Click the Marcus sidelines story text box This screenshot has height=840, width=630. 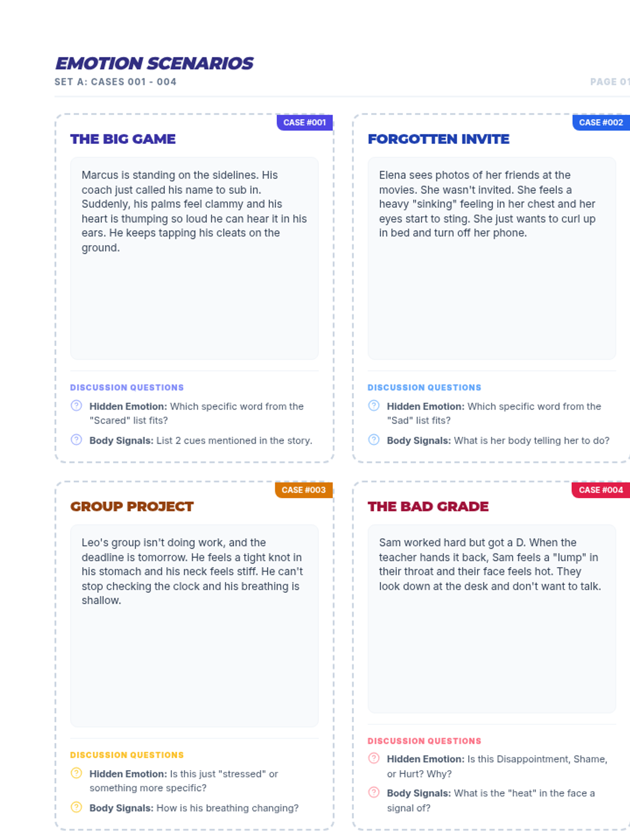click(x=194, y=258)
